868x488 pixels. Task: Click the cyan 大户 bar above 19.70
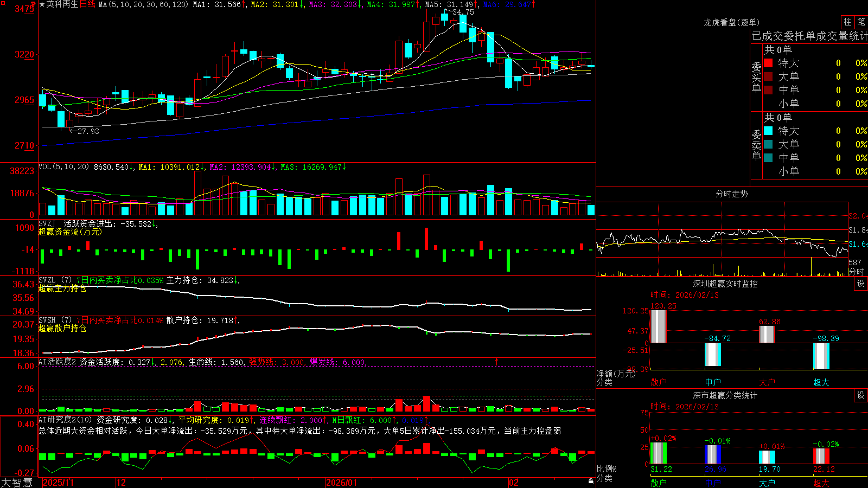pyautogui.click(x=767, y=457)
